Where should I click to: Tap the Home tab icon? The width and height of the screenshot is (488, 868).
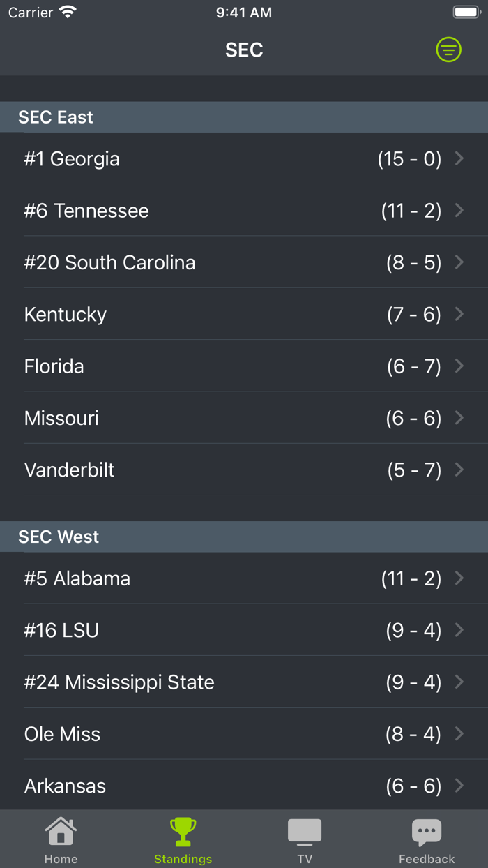(61, 831)
